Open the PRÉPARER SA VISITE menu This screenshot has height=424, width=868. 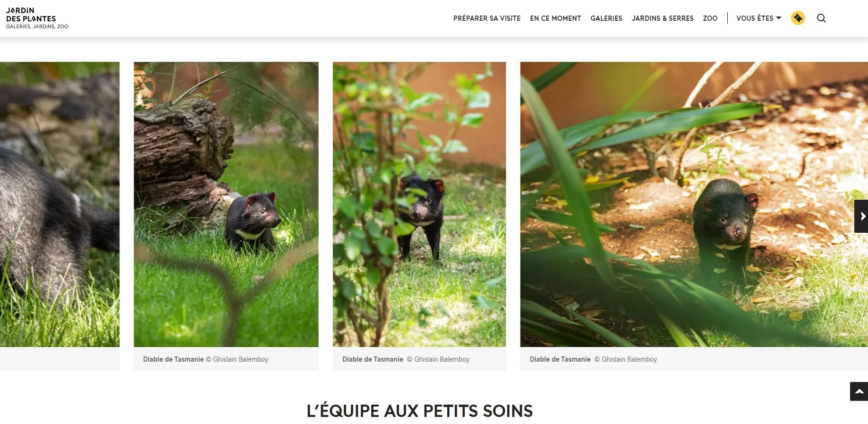pyautogui.click(x=487, y=18)
